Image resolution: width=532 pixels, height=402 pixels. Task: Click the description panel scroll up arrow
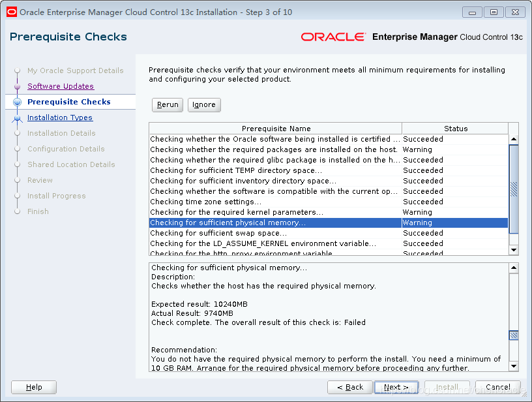tap(514, 268)
